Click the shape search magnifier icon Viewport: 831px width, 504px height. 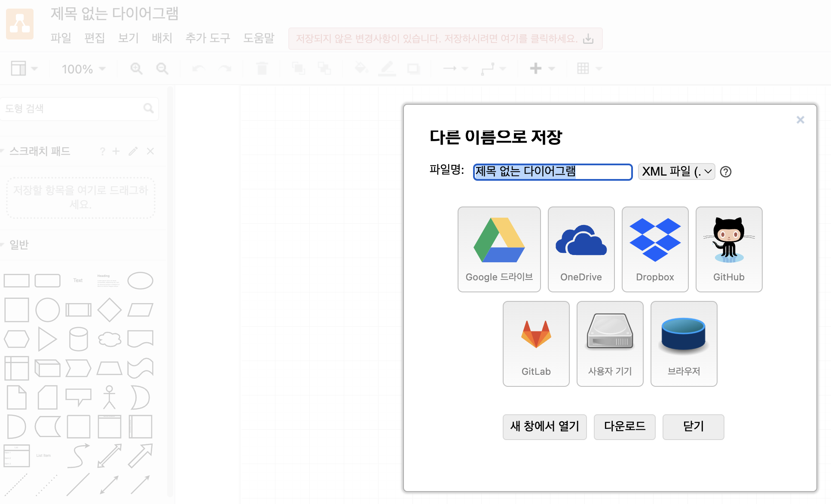coord(149,108)
